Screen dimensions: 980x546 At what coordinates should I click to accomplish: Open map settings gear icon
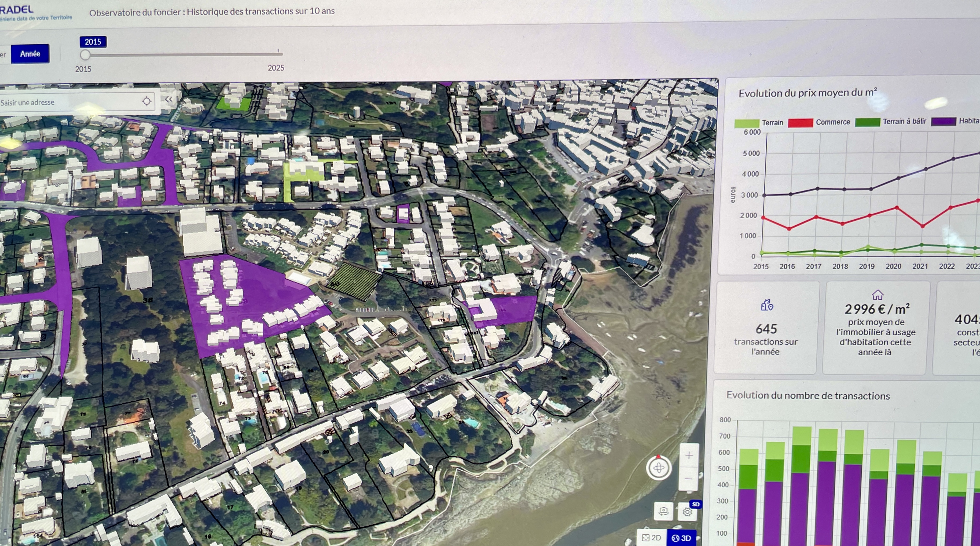[687, 512]
